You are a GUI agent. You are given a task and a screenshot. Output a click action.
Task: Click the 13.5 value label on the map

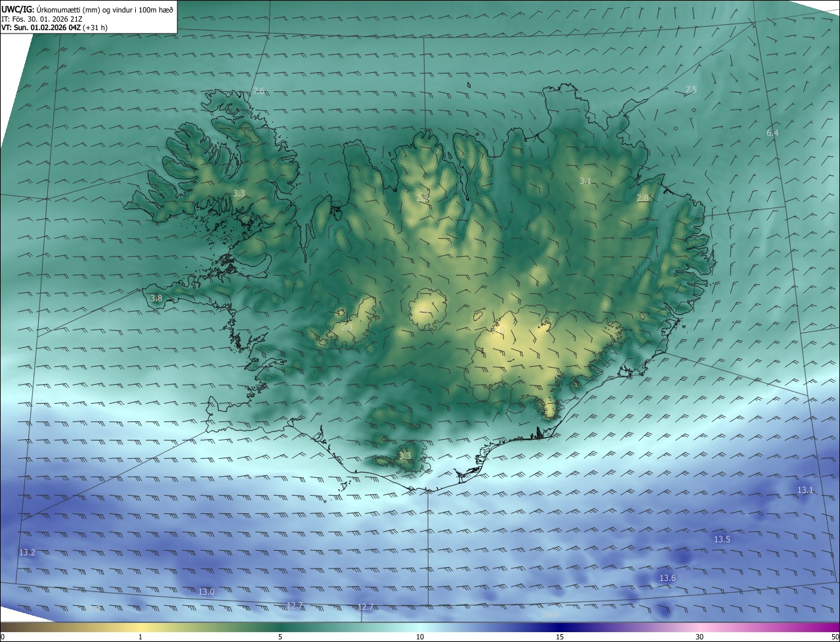[722, 540]
